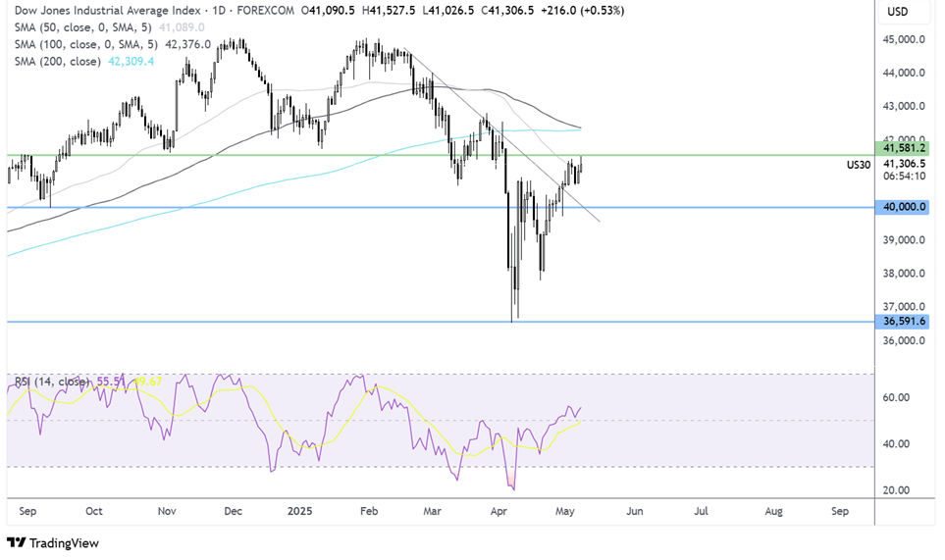Click the SMA 100 value 42,376.0
The image size is (945, 560).
[x=188, y=44]
